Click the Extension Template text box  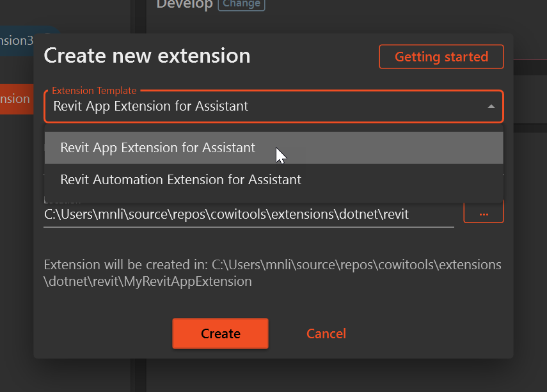point(192,106)
